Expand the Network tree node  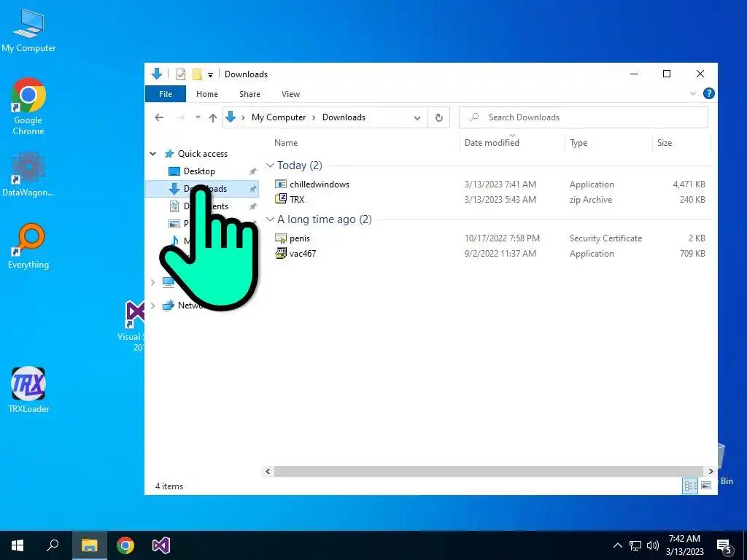(x=153, y=306)
